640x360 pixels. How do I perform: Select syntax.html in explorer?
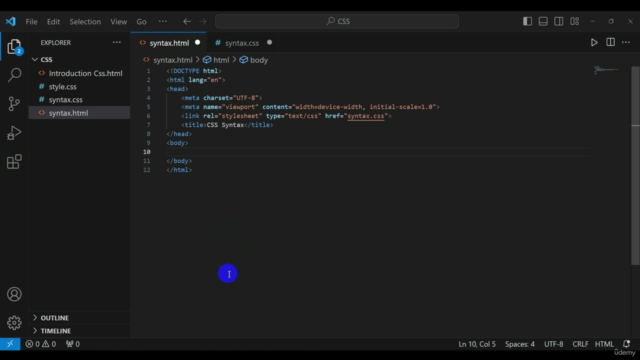pyautogui.click(x=79, y=113)
